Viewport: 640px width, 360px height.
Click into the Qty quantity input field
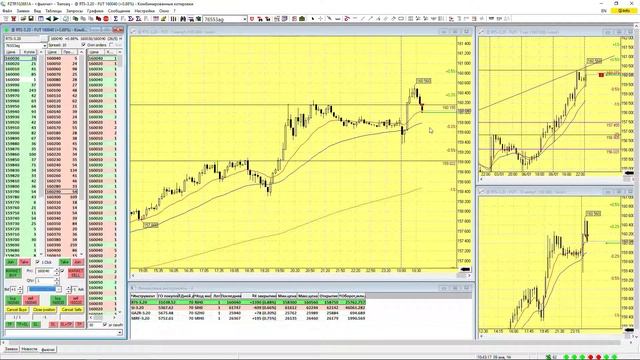coord(45,281)
